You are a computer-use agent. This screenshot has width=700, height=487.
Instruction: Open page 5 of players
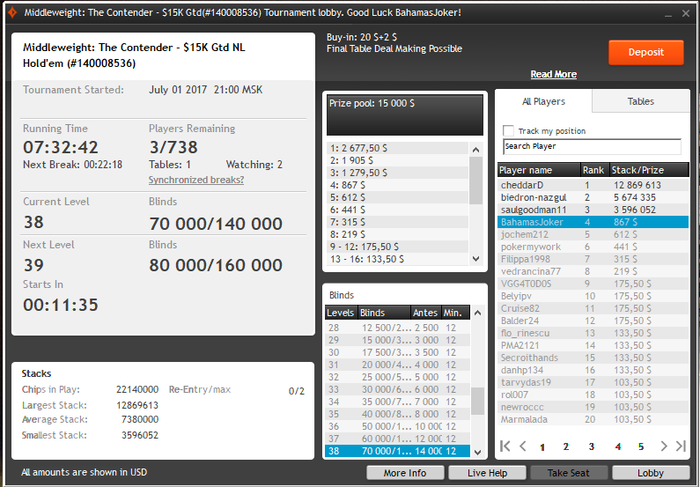(x=641, y=446)
